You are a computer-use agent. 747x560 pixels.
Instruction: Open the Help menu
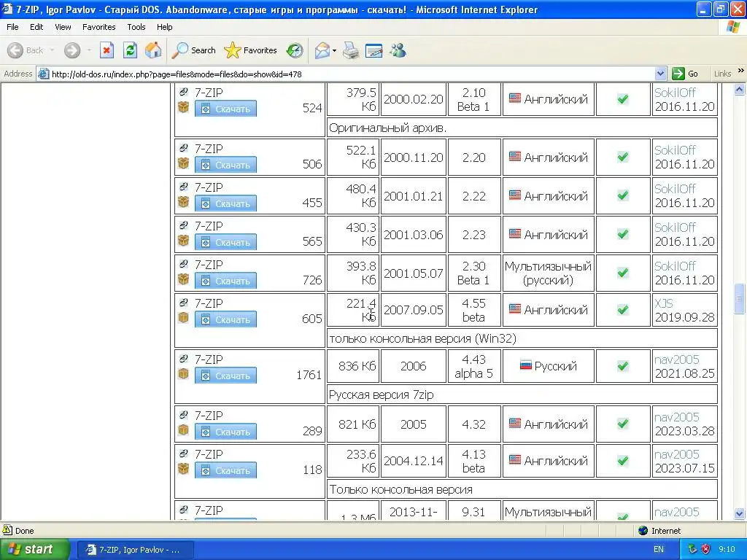pos(164,27)
